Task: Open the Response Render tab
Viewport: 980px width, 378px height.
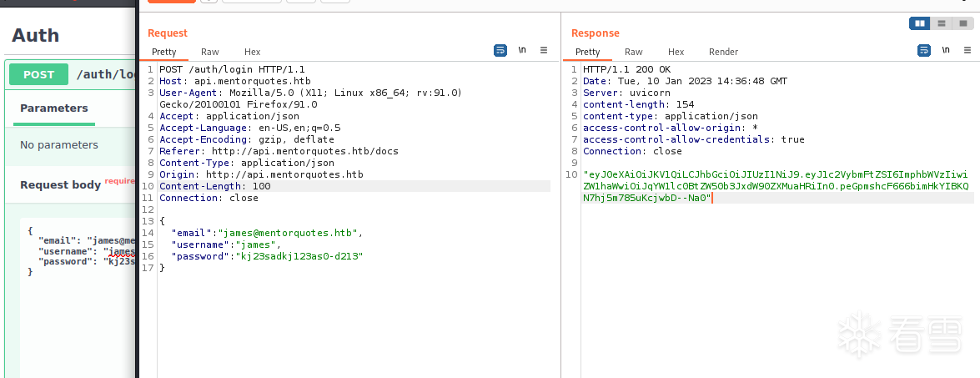Action: pyautogui.click(x=723, y=52)
